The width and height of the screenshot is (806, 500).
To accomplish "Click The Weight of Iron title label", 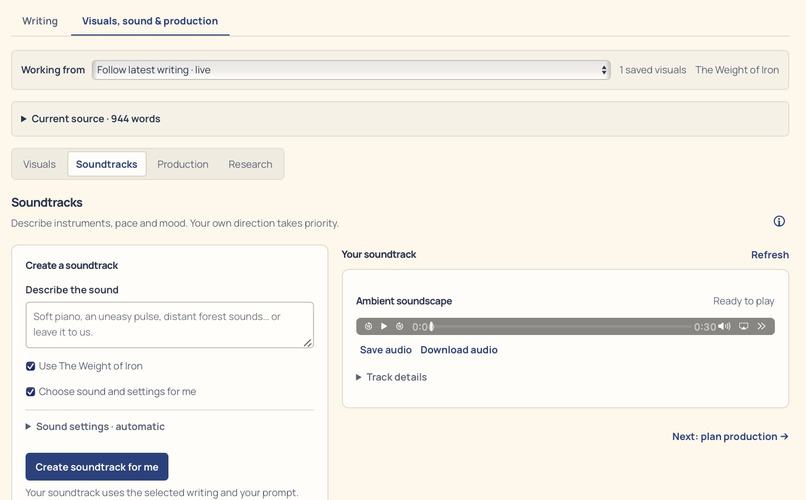I will coord(737,70).
